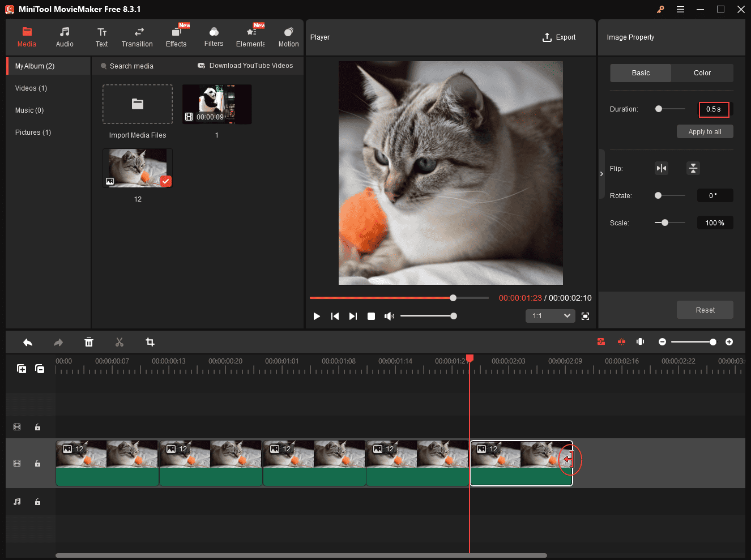This screenshot has width=751, height=560.
Task: Open full screen preview in player
Action: [585, 316]
